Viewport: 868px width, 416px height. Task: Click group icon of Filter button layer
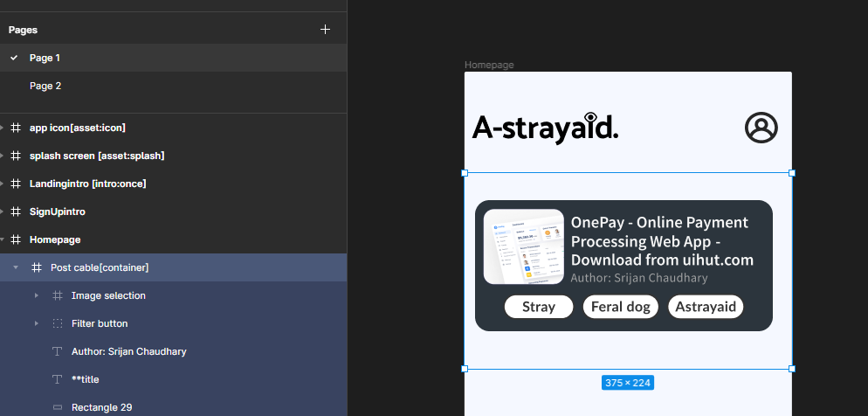pos(58,323)
